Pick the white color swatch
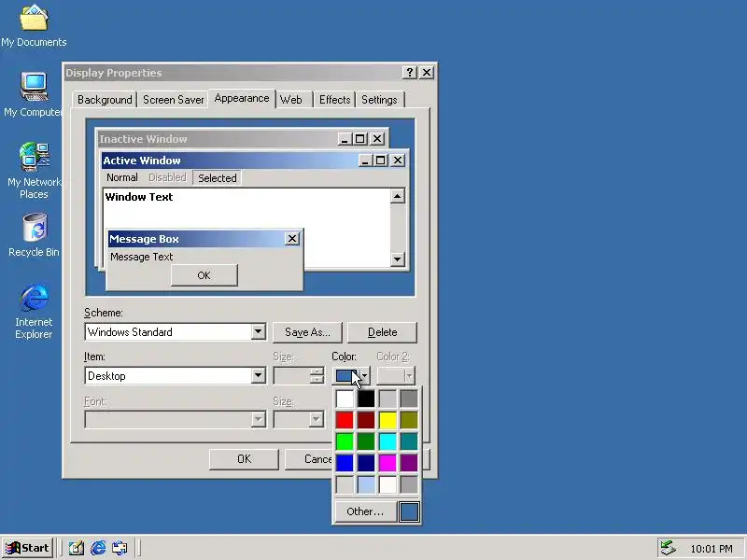This screenshot has height=560, width=747. click(345, 399)
